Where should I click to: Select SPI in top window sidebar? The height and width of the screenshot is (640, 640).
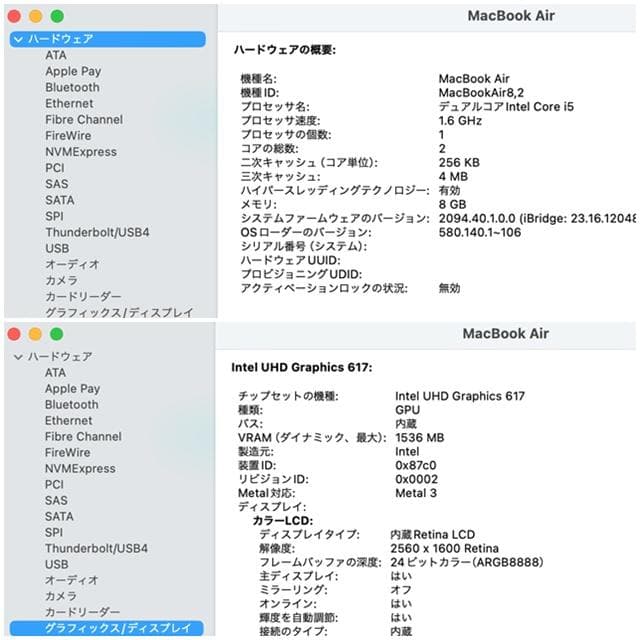pyautogui.click(x=54, y=216)
